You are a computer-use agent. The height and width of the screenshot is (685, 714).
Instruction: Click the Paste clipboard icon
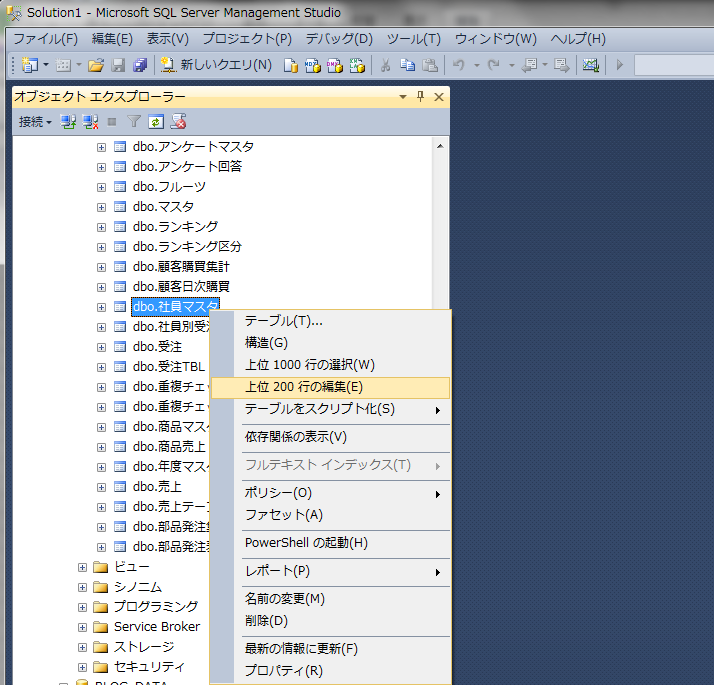430,65
